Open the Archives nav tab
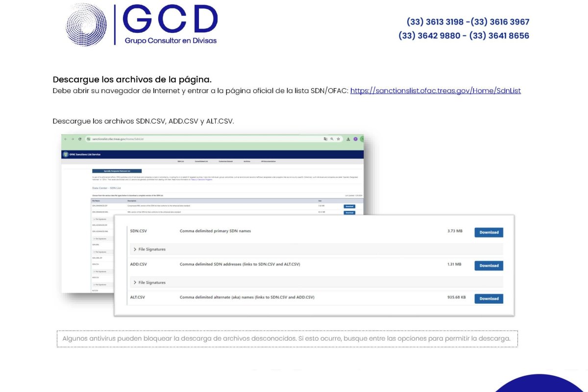The height and width of the screenshot is (392, 588). 247,161
